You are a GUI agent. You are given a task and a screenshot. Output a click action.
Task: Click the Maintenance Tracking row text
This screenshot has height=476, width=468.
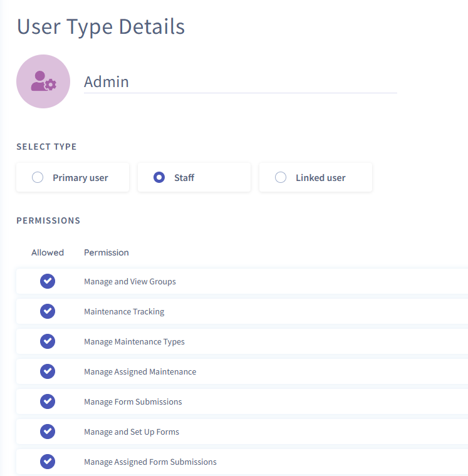[x=124, y=311]
